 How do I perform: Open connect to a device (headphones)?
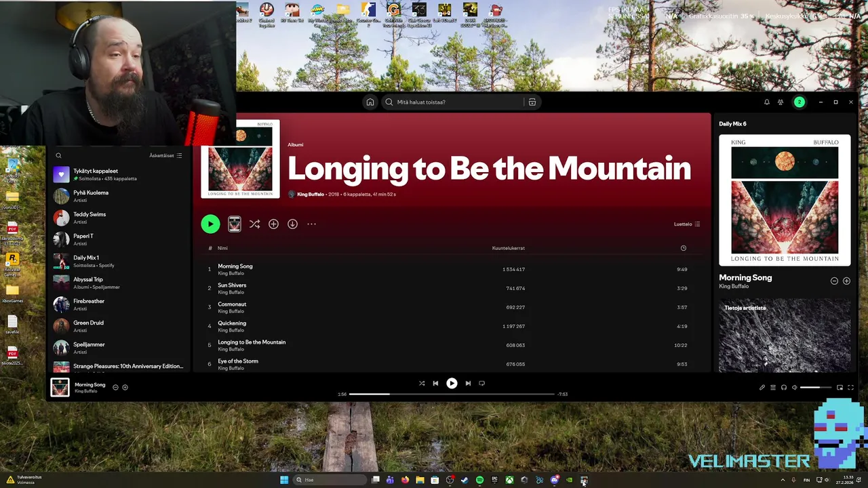[x=783, y=388]
